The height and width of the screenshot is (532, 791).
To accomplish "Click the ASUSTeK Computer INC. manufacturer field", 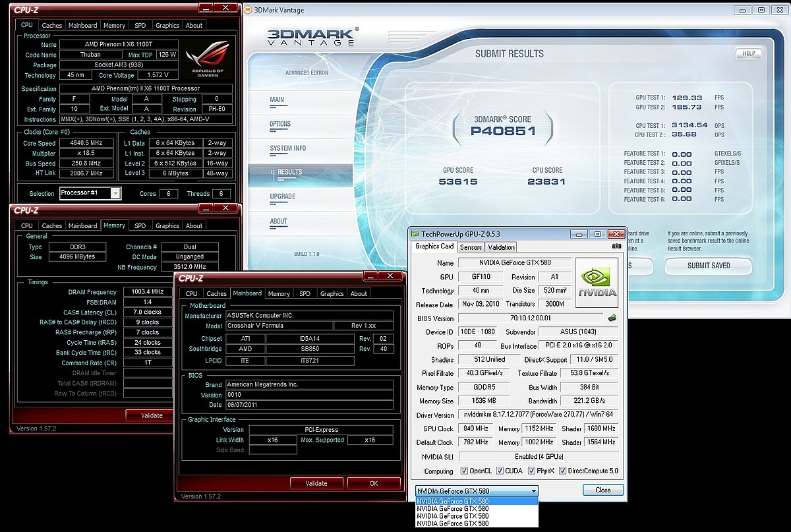I will 309,315.
